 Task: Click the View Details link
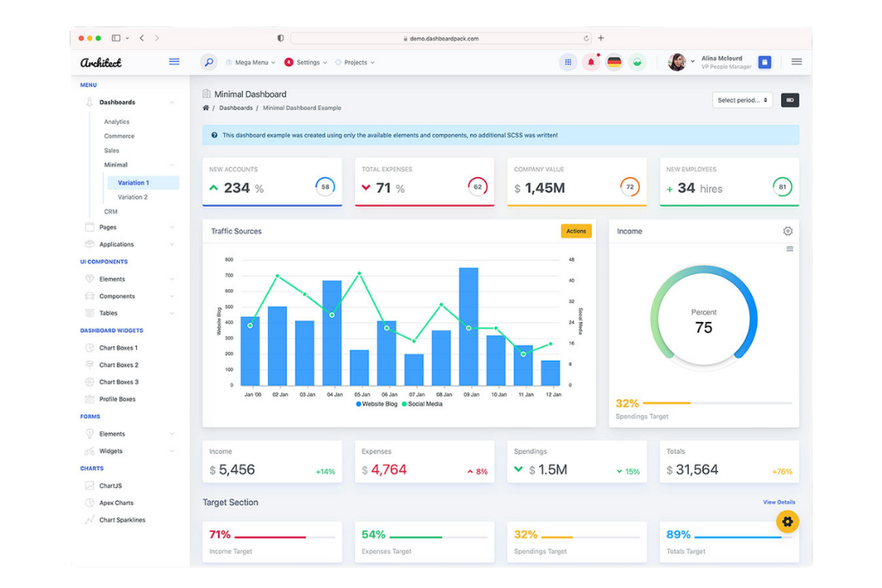point(779,502)
